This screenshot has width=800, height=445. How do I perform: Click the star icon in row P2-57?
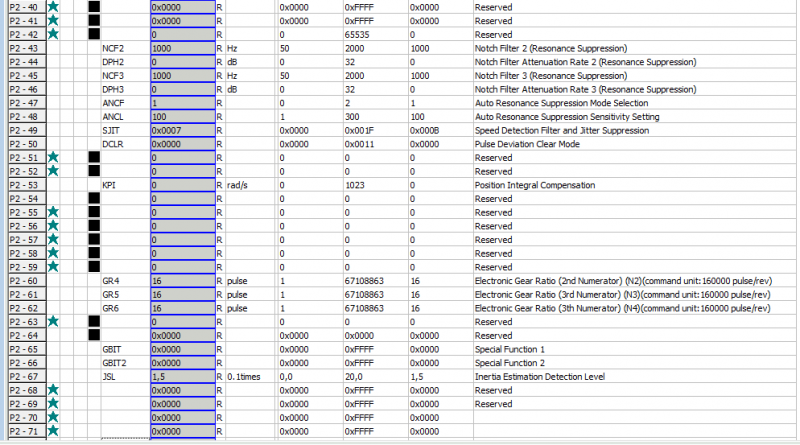pos(53,240)
